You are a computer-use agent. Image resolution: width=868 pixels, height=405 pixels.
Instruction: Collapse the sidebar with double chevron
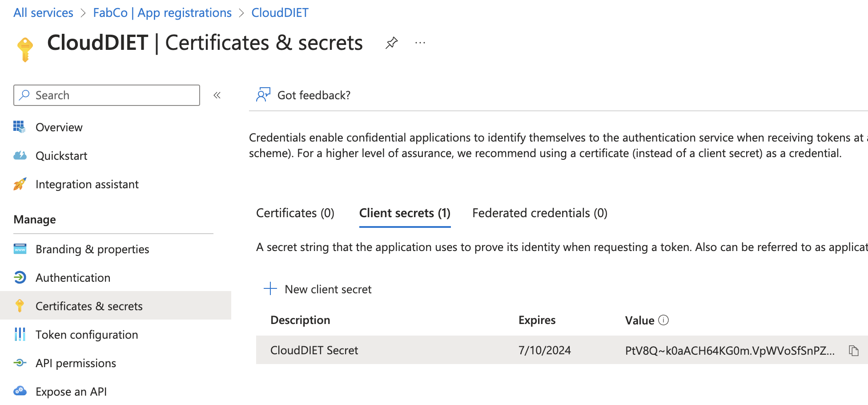pyautogui.click(x=217, y=95)
